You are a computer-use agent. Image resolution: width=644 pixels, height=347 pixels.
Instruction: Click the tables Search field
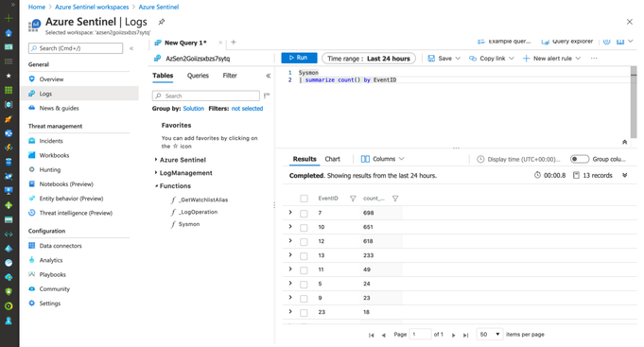click(x=206, y=95)
